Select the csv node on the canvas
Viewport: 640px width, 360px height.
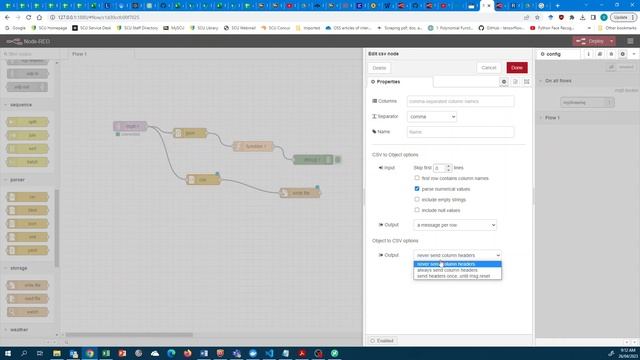point(203,180)
